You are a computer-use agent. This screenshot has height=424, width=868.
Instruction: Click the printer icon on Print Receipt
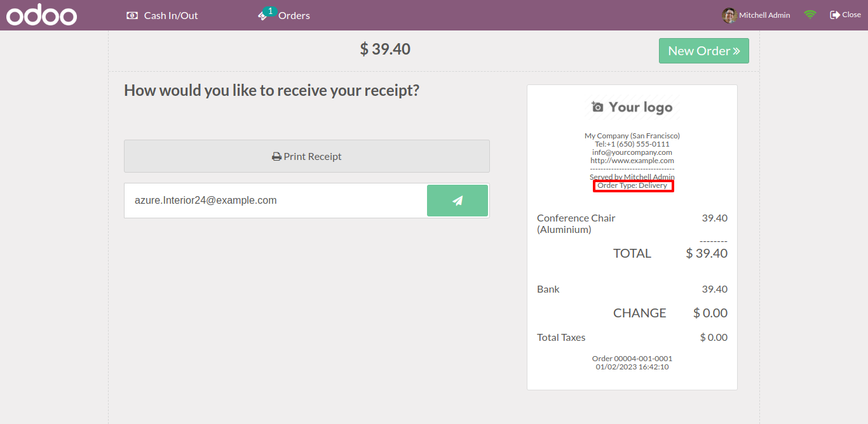276,157
